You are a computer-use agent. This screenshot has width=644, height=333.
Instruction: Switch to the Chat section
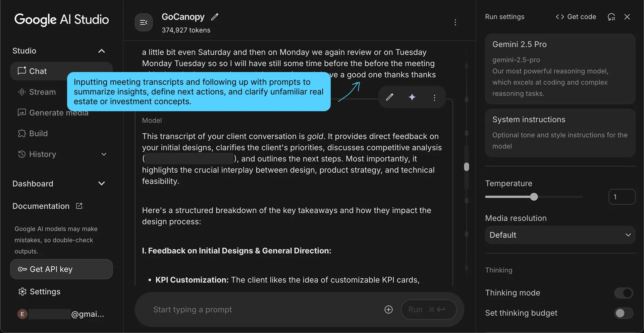38,71
